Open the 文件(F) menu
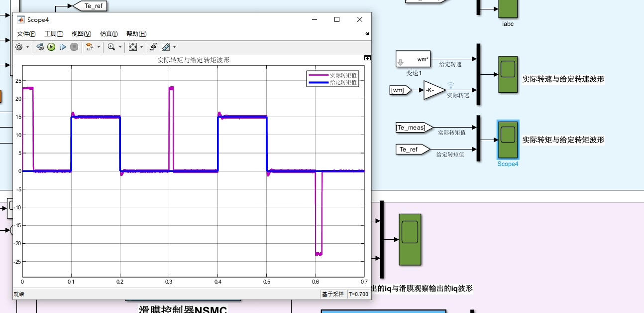This screenshot has height=313, width=644. [26, 34]
